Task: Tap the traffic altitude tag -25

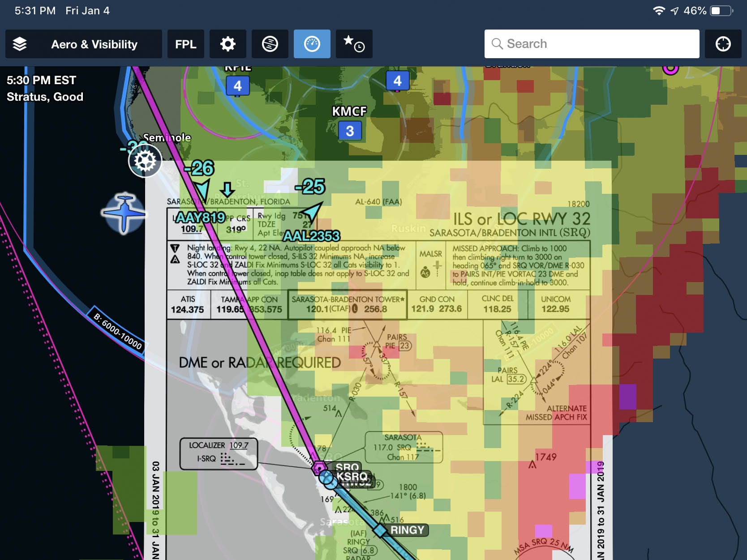Action: click(310, 186)
